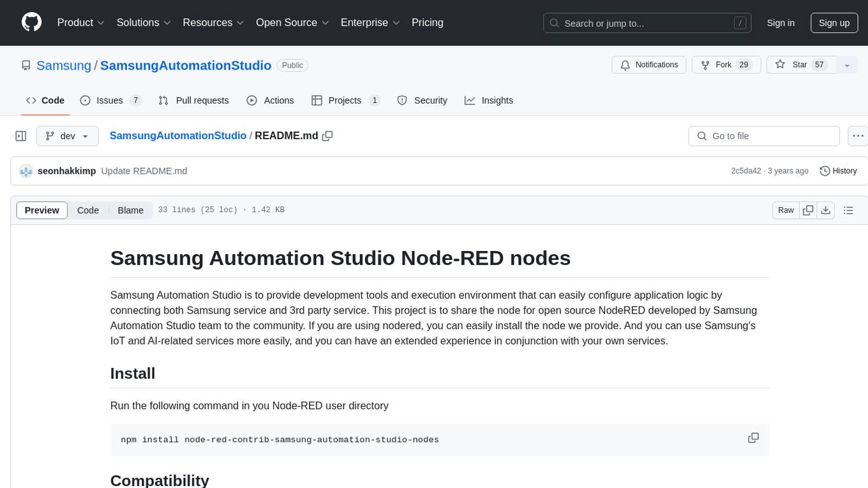Copy the README.md file path

point(327,135)
